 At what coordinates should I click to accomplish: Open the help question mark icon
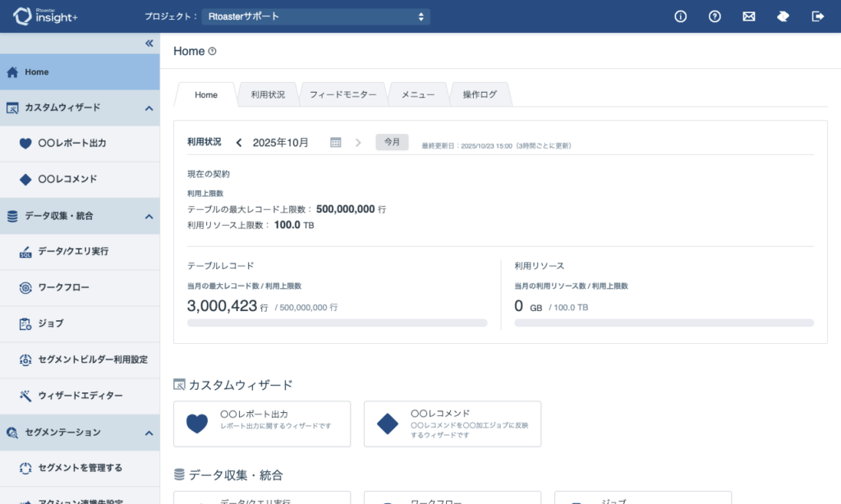(715, 16)
